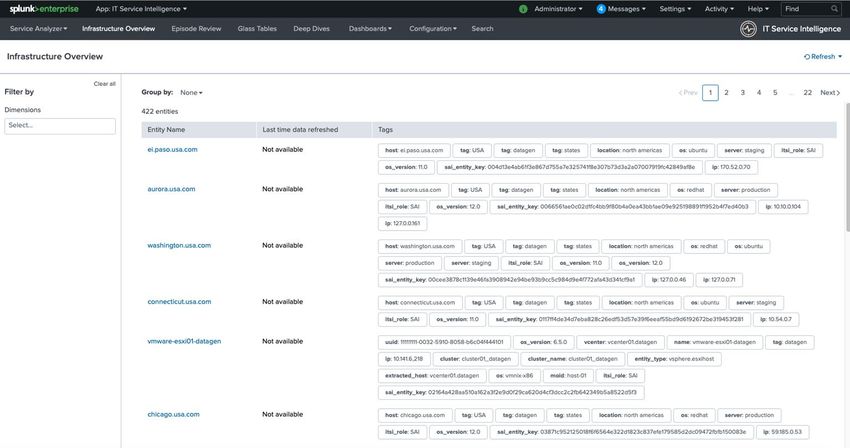Click vmware tag entity_type: vsphere.esxihost
The image size is (850, 448).
[x=674, y=360]
